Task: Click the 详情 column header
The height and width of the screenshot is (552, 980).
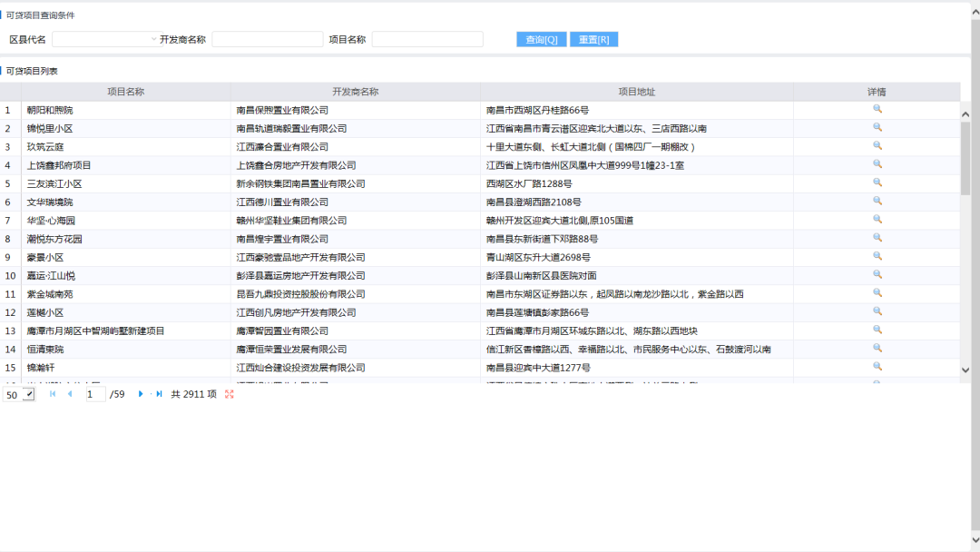Action: coord(877,92)
